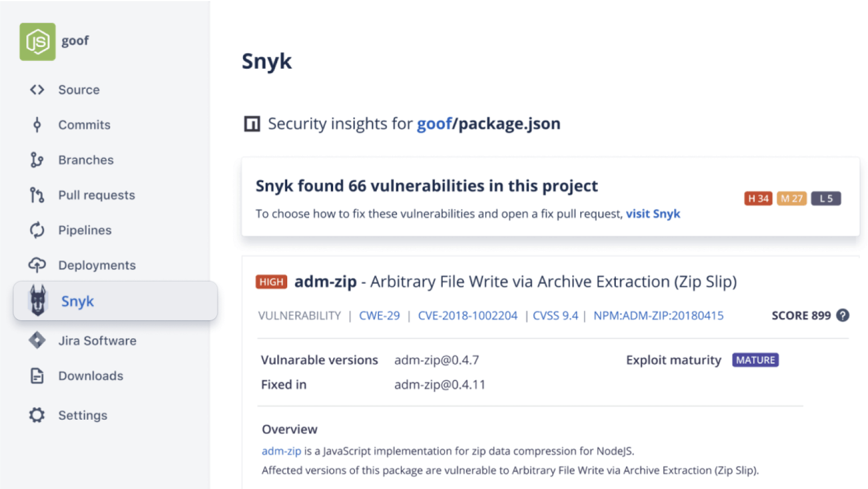Switch to the Snyk panel in sidebar
This screenshot has height=489, width=868.
pyautogui.click(x=77, y=301)
